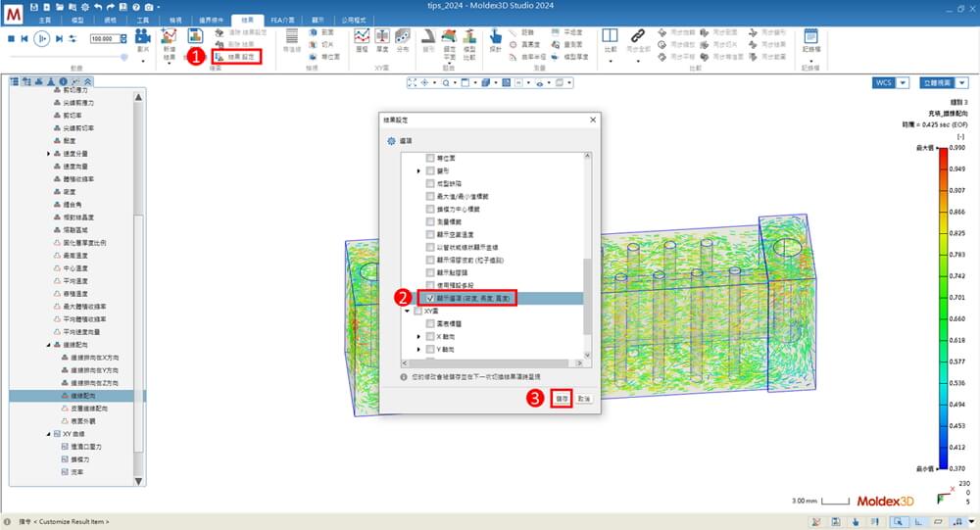The height and width of the screenshot is (530, 980).
Task: Tick the 圖表標題 checkbox
Action: pos(430,323)
